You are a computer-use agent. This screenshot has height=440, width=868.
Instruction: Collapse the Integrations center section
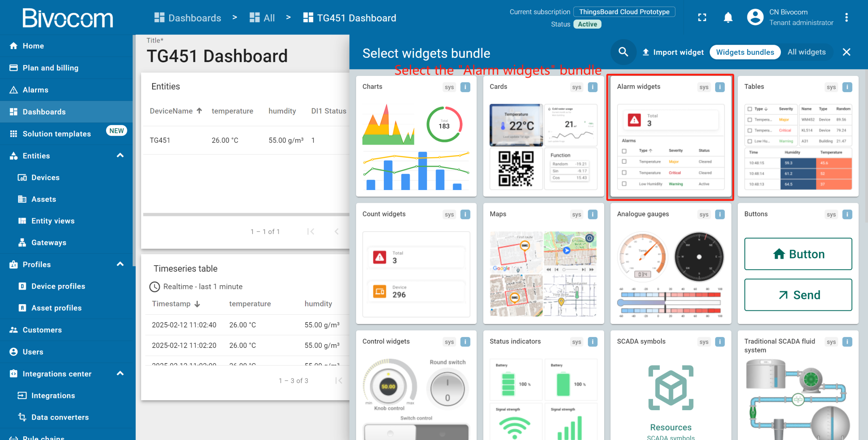click(120, 374)
